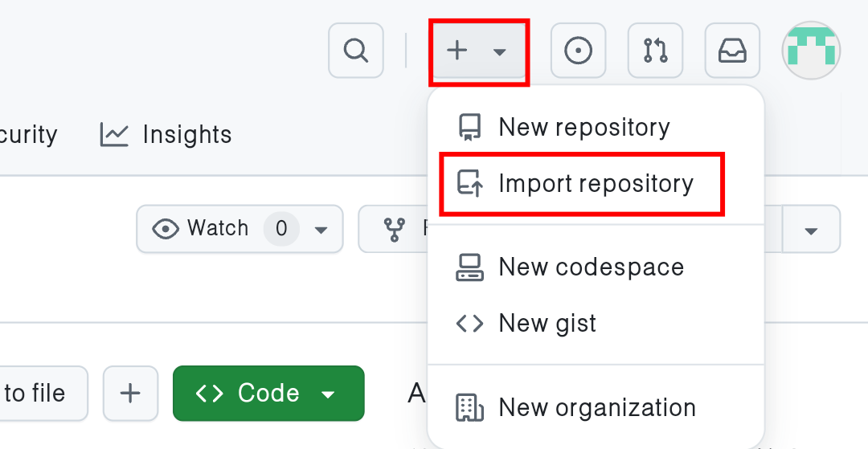Open the notifications inbox icon

(732, 51)
